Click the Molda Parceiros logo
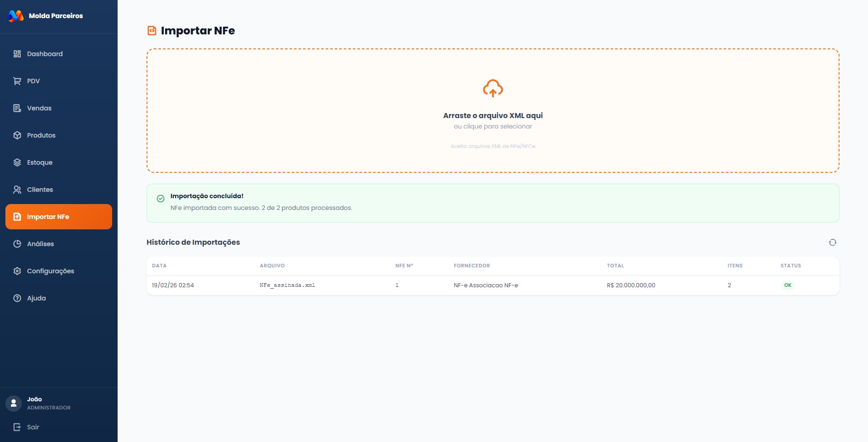The height and width of the screenshot is (442, 868). (16, 16)
